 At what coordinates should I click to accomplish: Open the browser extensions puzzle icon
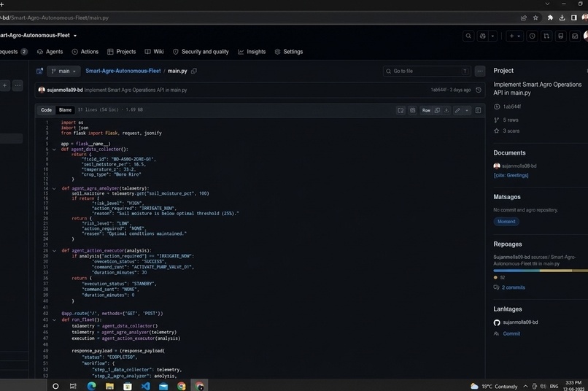pyautogui.click(x=550, y=18)
